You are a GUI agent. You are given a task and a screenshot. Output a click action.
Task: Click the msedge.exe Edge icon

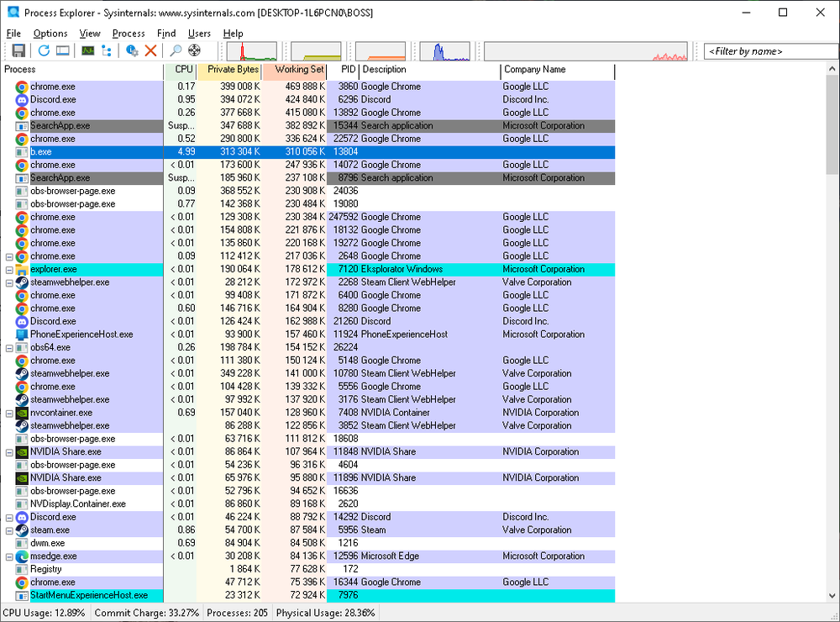[22, 556]
